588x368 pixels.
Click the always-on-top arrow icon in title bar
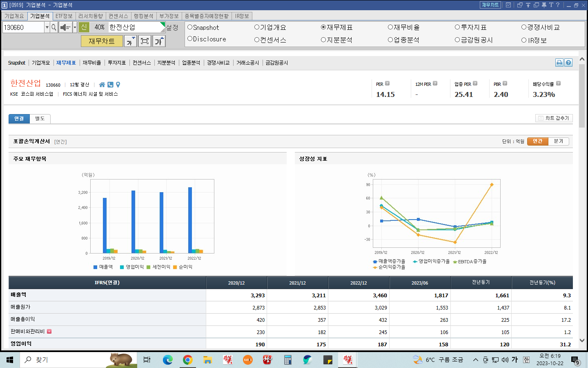point(528,5)
